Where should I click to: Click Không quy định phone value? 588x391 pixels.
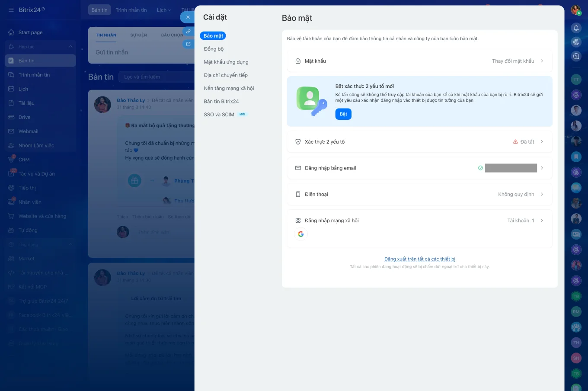[x=516, y=194]
